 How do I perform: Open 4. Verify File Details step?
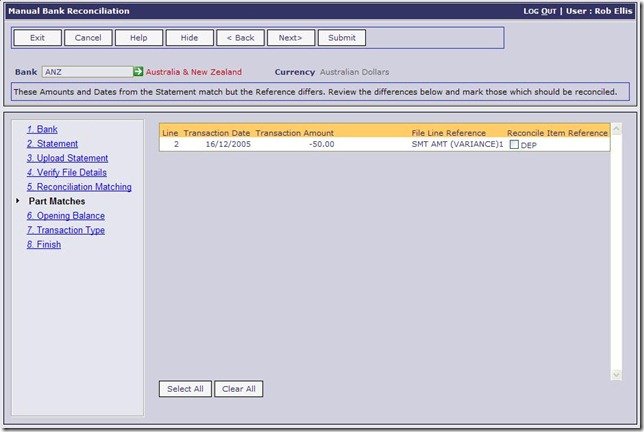click(x=67, y=172)
